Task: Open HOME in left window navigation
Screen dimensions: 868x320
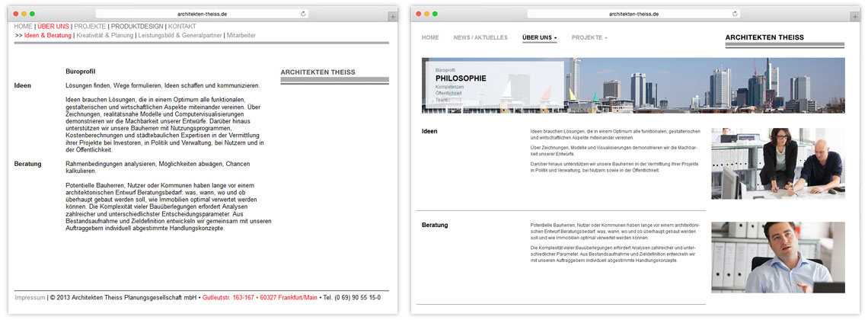Action: tap(24, 26)
